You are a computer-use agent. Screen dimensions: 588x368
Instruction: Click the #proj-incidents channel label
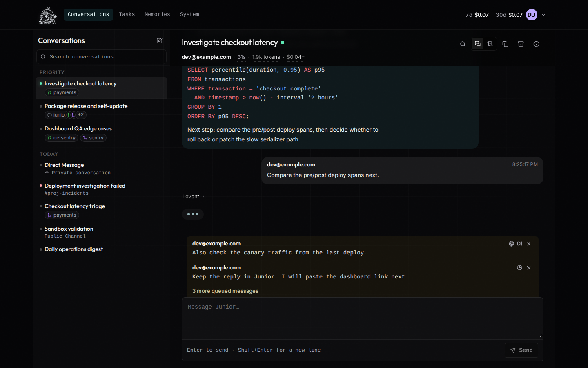tap(67, 193)
